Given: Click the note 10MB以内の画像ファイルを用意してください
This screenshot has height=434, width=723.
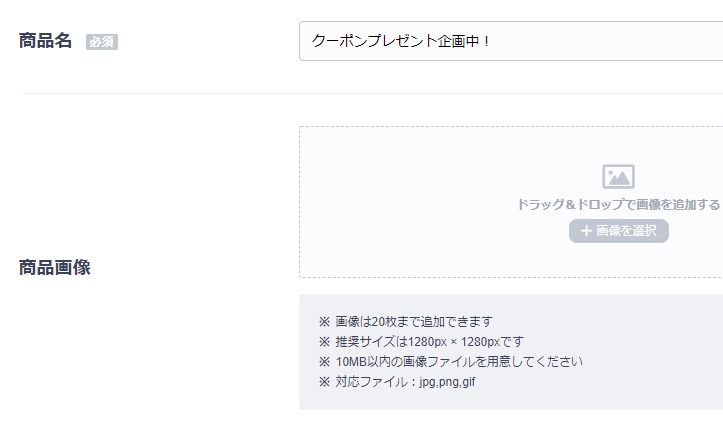Looking at the screenshot, I should (459, 362).
